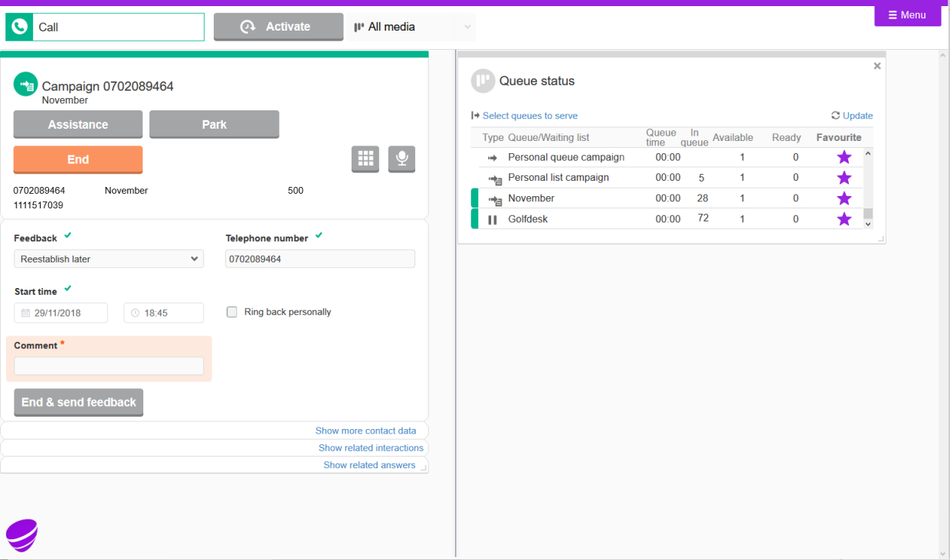Enable Ring back personally checkbox

tap(232, 312)
